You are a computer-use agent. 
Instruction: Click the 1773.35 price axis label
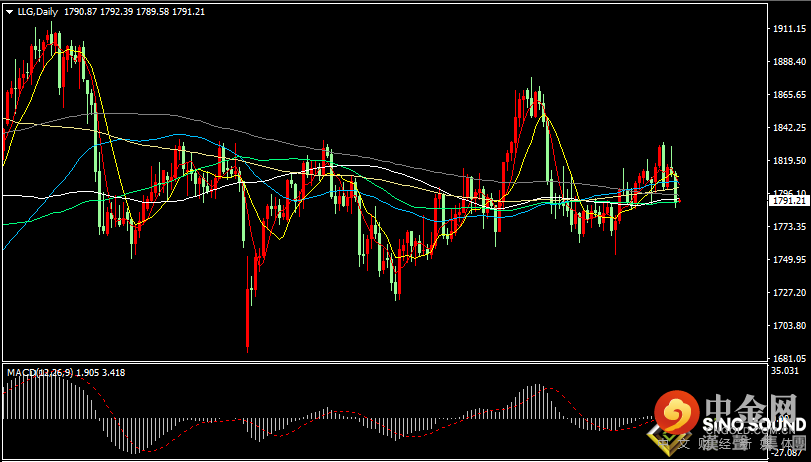pos(788,227)
